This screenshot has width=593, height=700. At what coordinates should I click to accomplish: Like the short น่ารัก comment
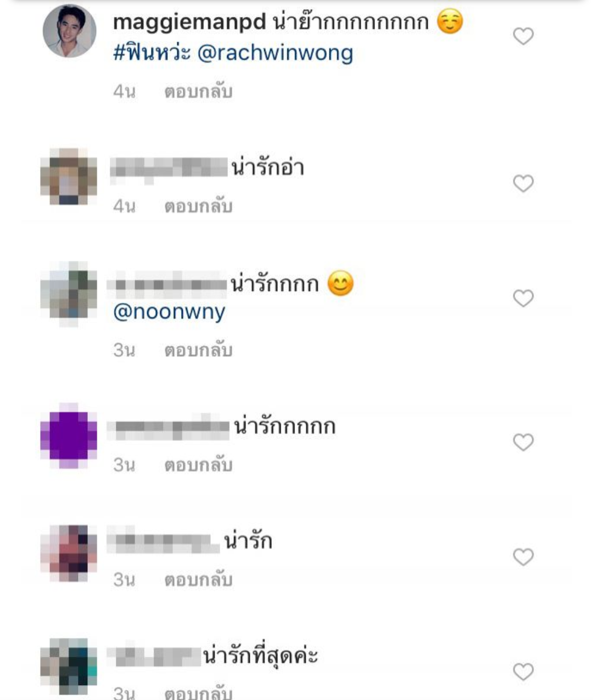pyautogui.click(x=523, y=557)
